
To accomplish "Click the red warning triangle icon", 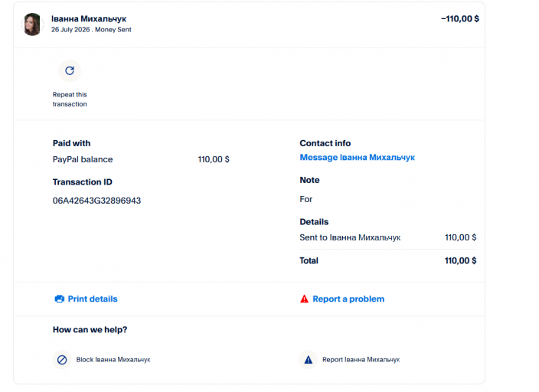I will (304, 299).
